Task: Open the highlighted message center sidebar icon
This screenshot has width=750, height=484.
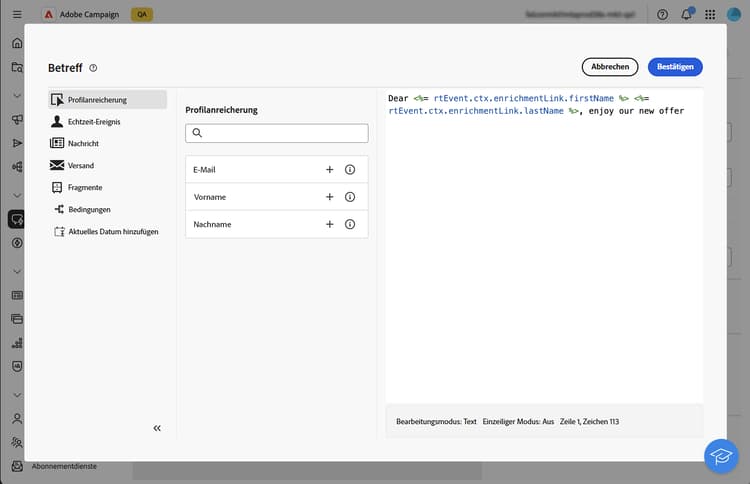Action: (x=17, y=219)
